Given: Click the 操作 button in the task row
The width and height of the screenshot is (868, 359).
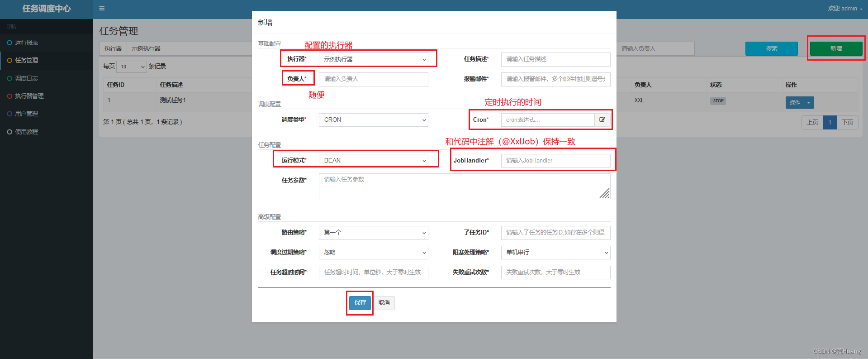Looking at the screenshot, I should [x=795, y=103].
